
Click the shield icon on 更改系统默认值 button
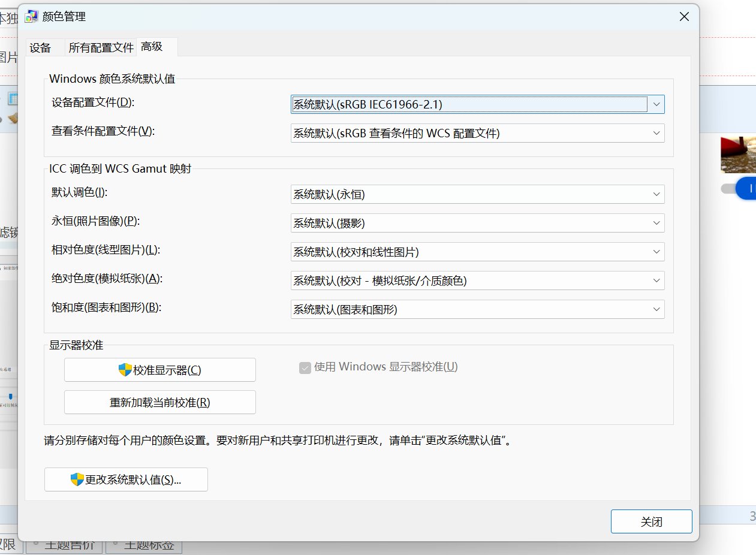click(77, 479)
